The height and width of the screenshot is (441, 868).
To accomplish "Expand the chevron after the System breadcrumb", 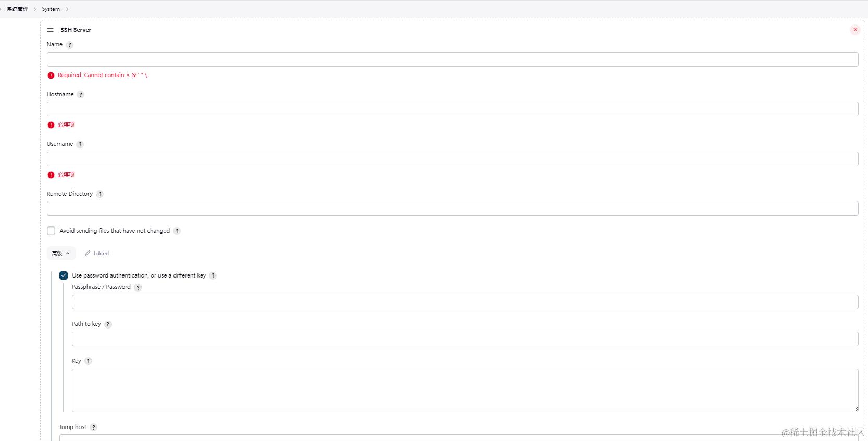I will pyautogui.click(x=67, y=9).
